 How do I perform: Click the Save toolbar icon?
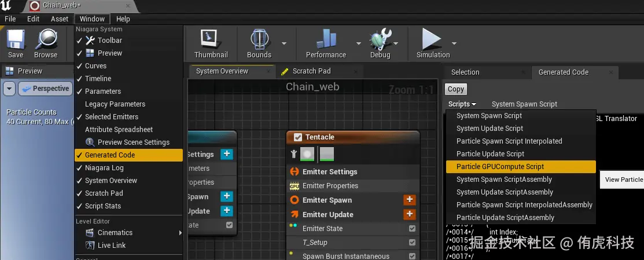click(16, 40)
